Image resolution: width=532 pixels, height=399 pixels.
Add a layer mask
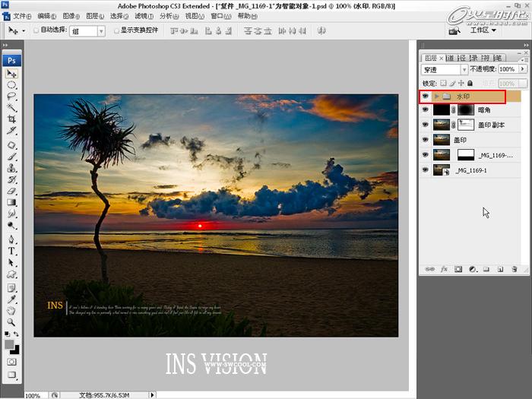click(x=458, y=269)
